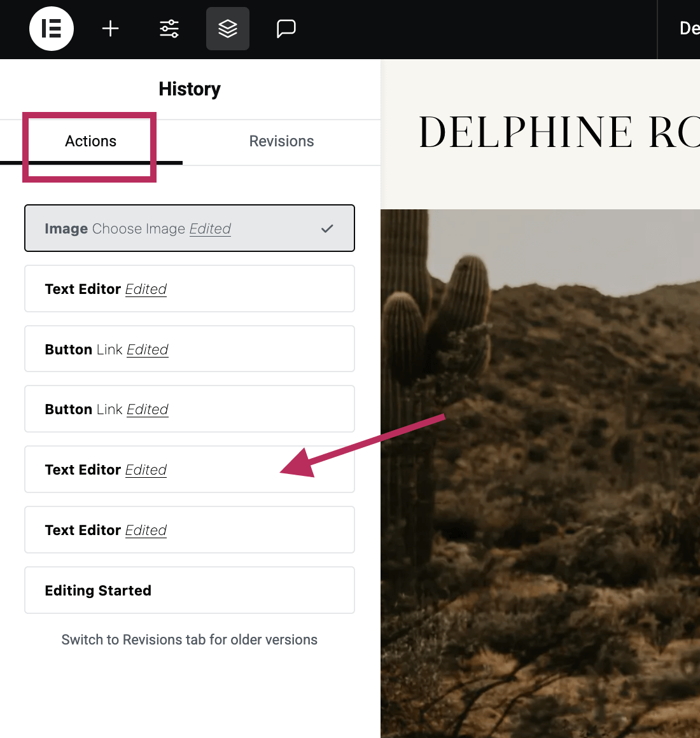Open the Notes speech bubble icon
This screenshot has height=738, width=700.
pos(286,29)
